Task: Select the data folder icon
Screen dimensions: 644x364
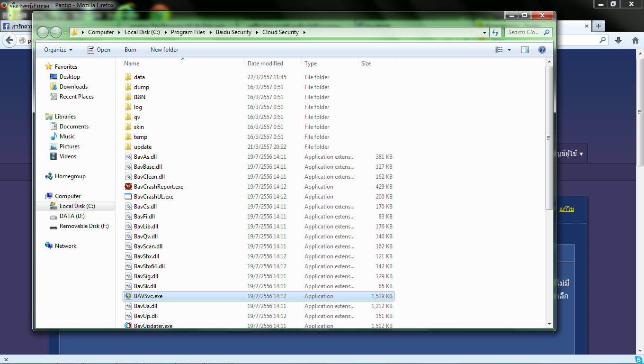Action: 128,77
